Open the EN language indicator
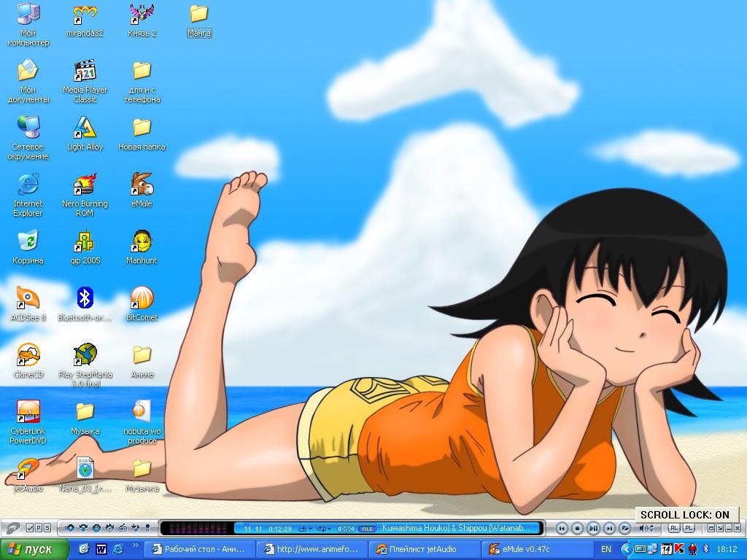This screenshot has width=747, height=560. click(x=606, y=550)
